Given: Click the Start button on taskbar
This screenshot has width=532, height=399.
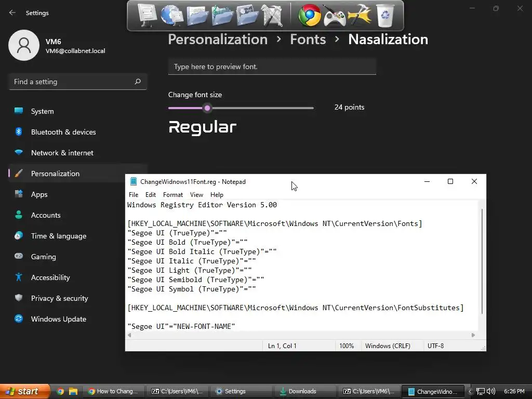Looking at the screenshot, I should tap(24, 391).
